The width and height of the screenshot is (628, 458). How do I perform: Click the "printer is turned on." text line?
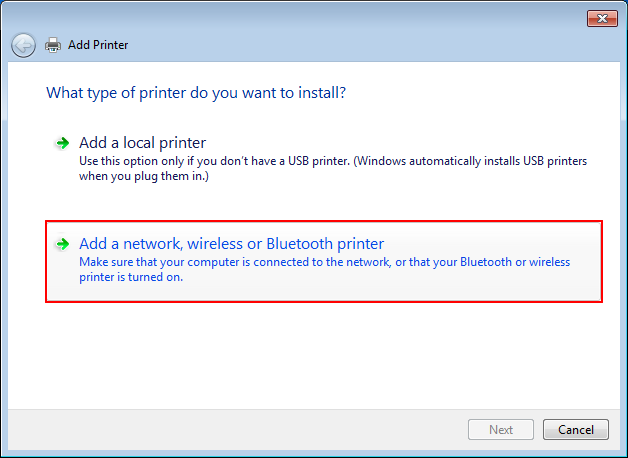(131, 277)
